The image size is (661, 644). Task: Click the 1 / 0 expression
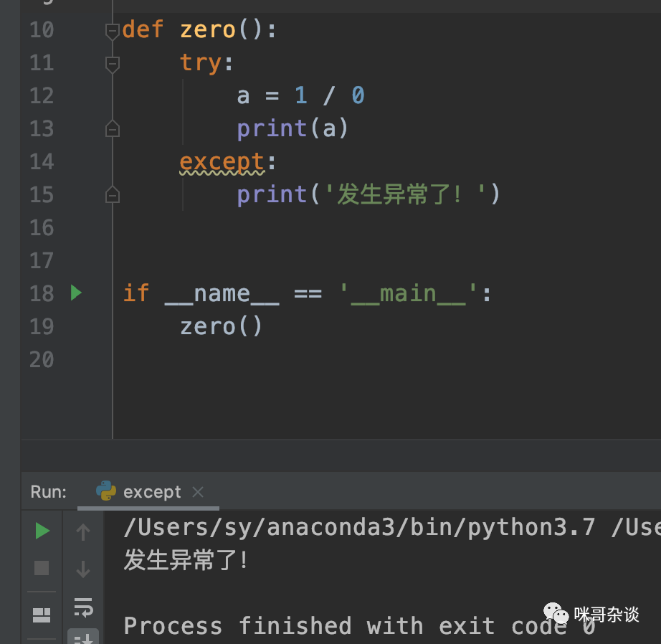pos(329,95)
